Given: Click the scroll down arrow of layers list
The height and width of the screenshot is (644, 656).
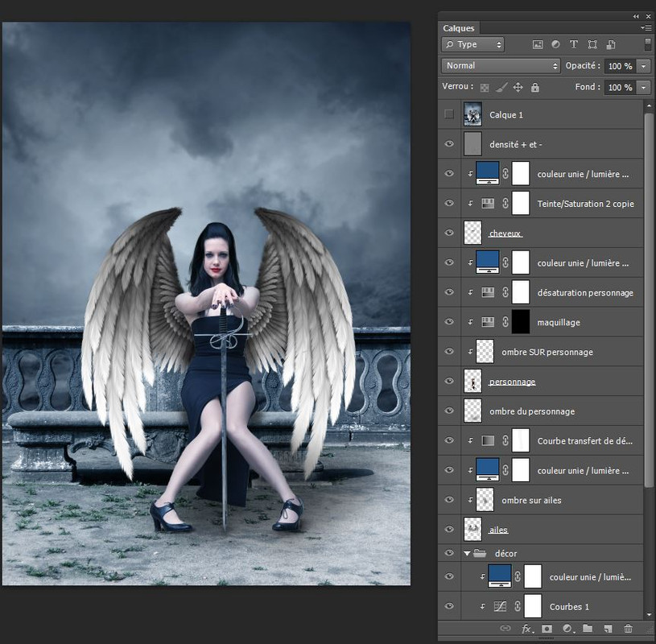Looking at the screenshot, I should click(649, 615).
